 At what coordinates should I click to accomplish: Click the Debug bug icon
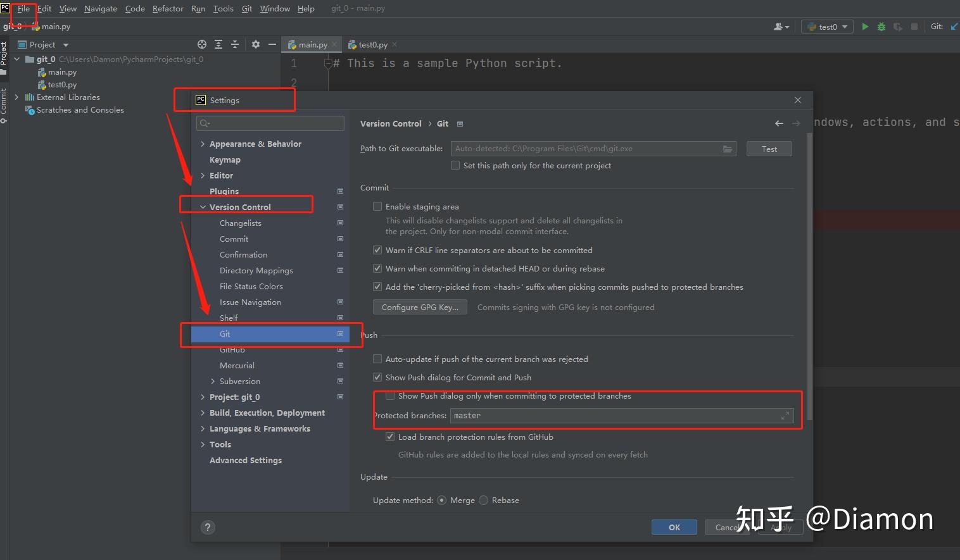[x=881, y=27]
